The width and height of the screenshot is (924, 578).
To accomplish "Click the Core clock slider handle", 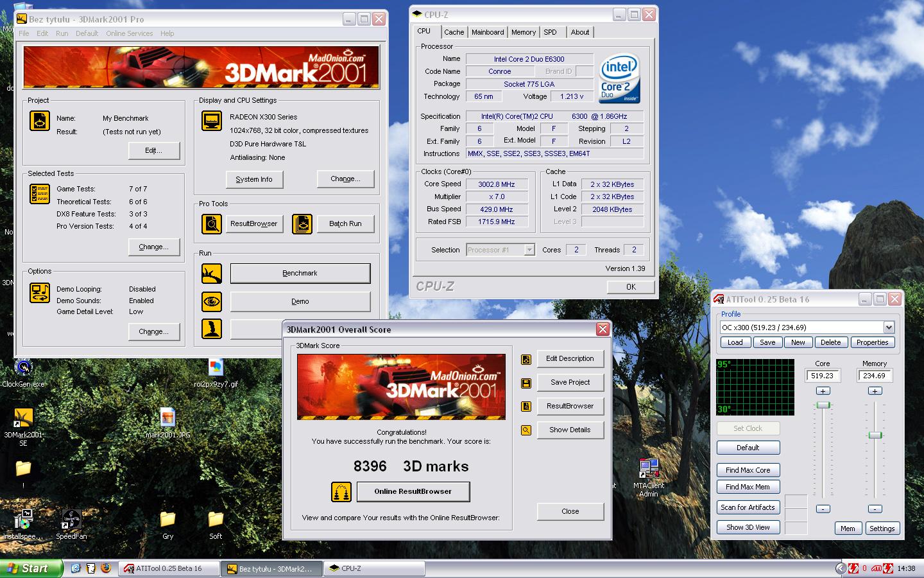I will [x=823, y=405].
